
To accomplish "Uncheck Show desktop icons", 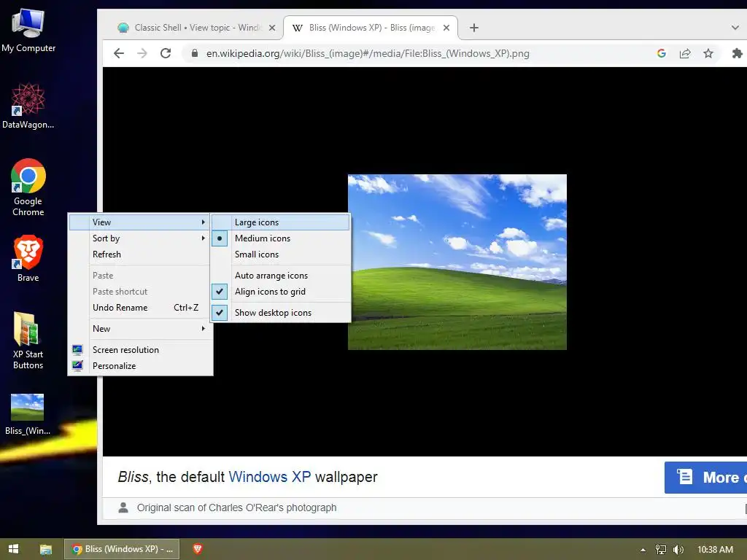I will point(281,312).
